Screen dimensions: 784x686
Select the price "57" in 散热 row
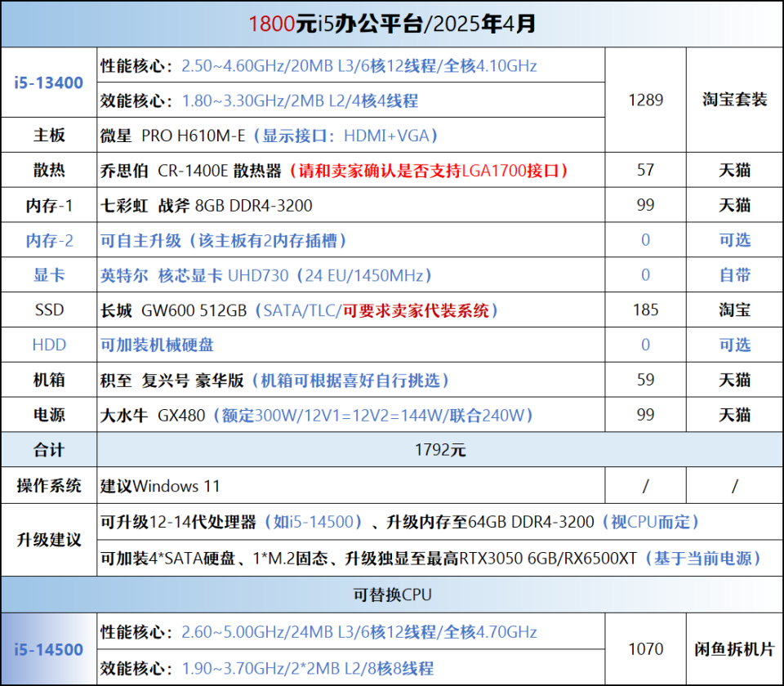(645, 170)
